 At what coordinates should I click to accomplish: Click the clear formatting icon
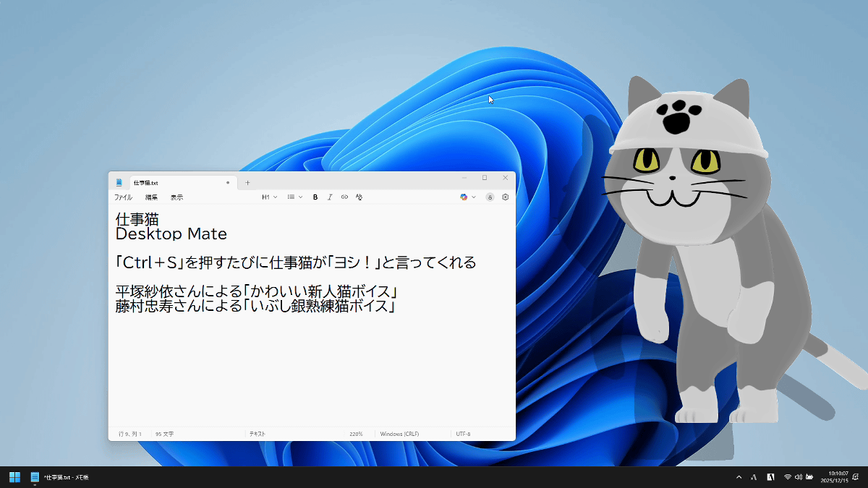click(x=359, y=197)
